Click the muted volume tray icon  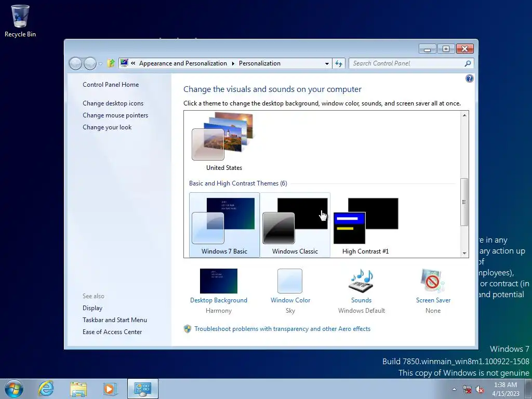coord(480,389)
